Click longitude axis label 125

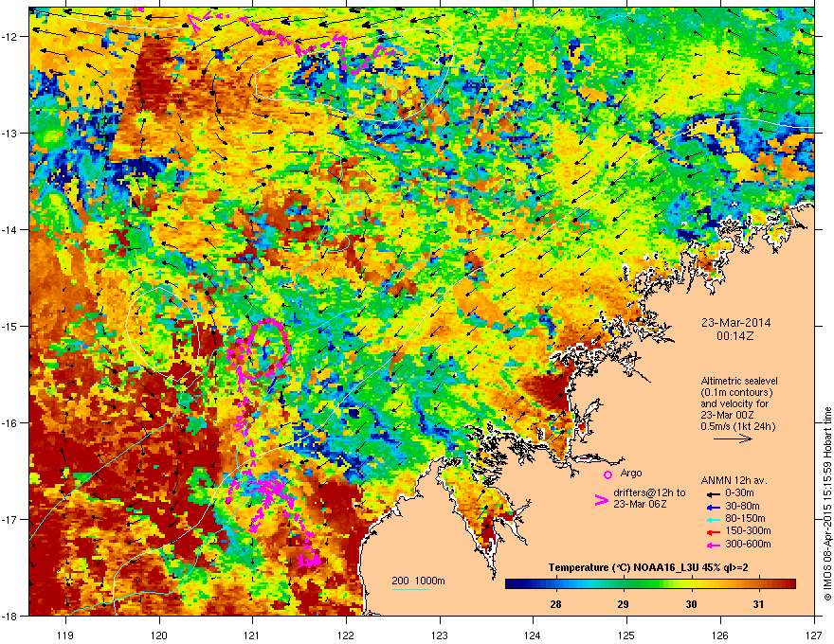[x=626, y=635]
